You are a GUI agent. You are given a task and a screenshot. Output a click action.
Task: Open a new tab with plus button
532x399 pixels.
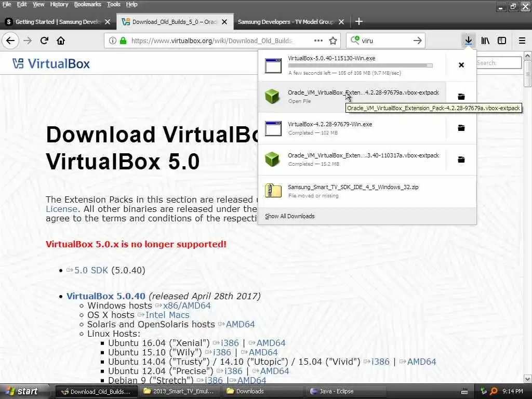[x=358, y=22]
